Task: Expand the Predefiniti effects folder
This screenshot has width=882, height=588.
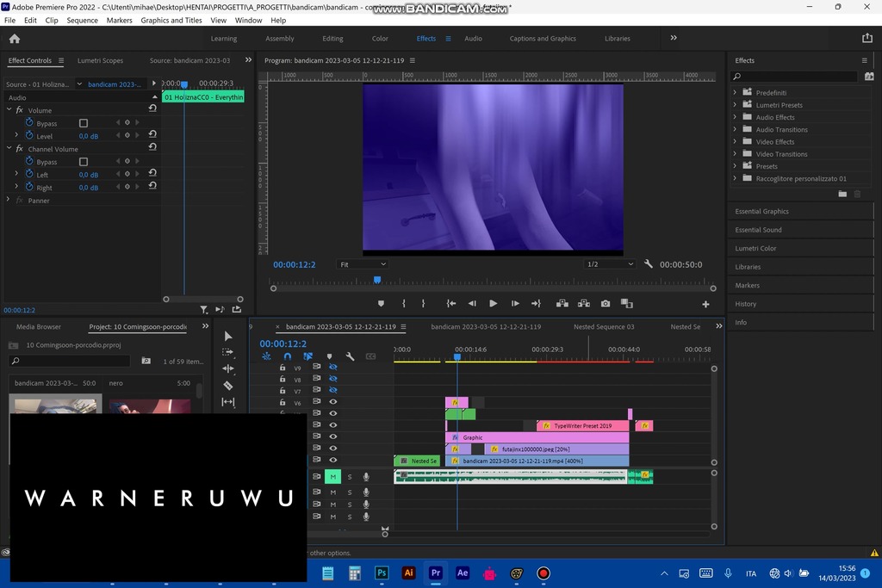Action: pyautogui.click(x=735, y=92)
